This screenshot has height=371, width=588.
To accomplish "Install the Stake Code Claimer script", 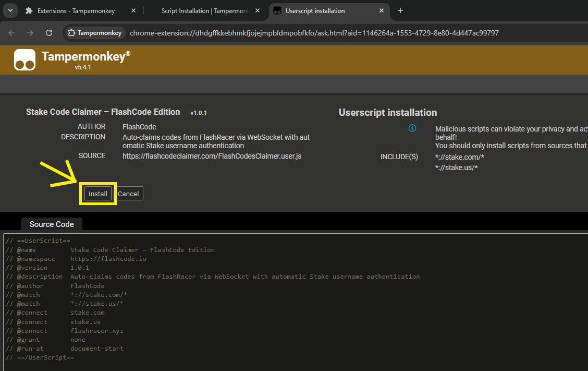I will click(97, 193).
